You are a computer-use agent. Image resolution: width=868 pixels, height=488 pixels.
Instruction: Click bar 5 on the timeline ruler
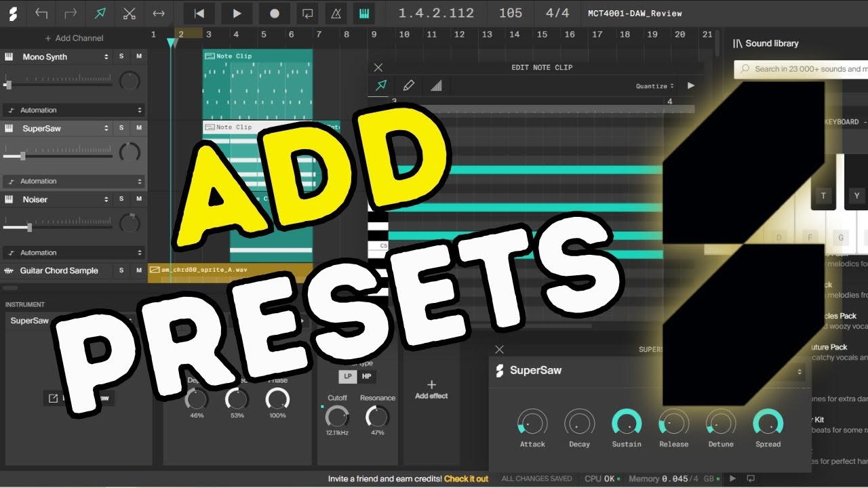pos(263,35)
